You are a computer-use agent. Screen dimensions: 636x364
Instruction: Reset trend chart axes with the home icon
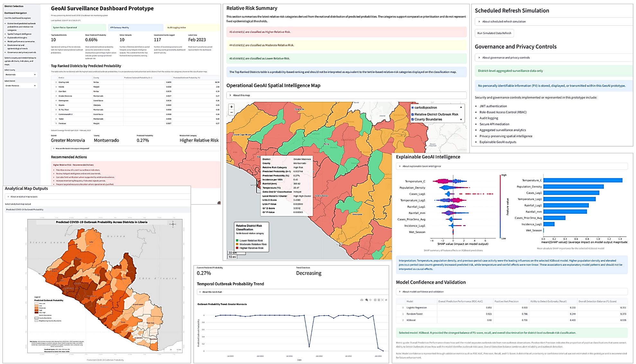click(386, 300)
